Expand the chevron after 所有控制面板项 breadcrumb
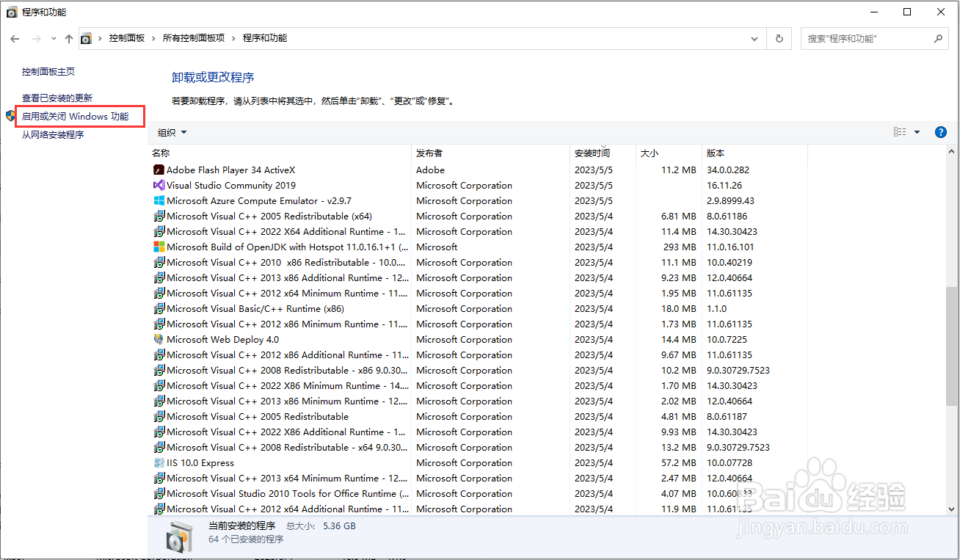Image resolution: width=960 pixels, height=560 pixels. [234, 38]
